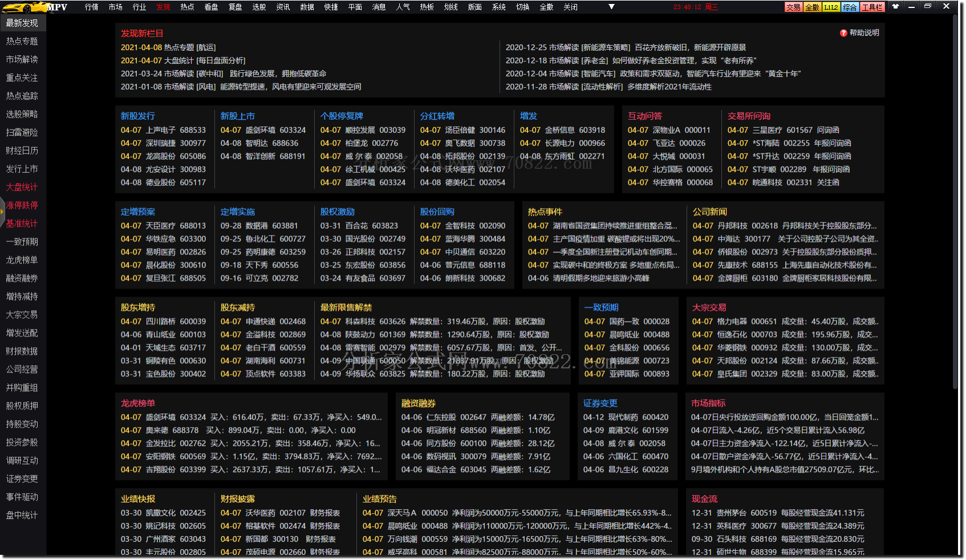Open the 业绩预告 section header
Screen dimensions: 966x560
380,499
